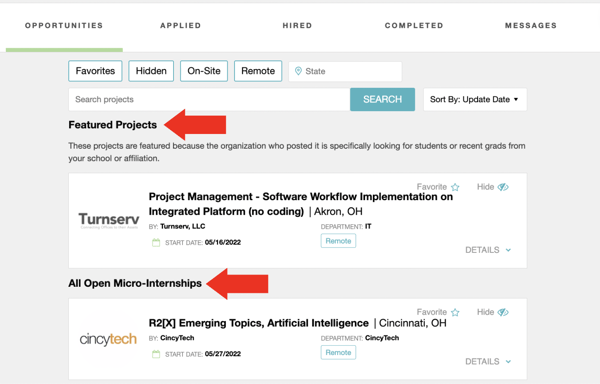This screenshot has width=600, height=384.
Task: Click the SEARCH button
Action: [x=382, y=99]
